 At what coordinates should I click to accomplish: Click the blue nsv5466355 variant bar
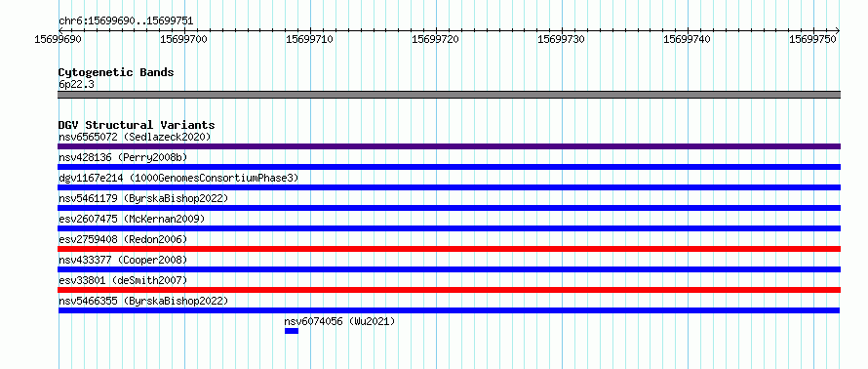(449, 310)
